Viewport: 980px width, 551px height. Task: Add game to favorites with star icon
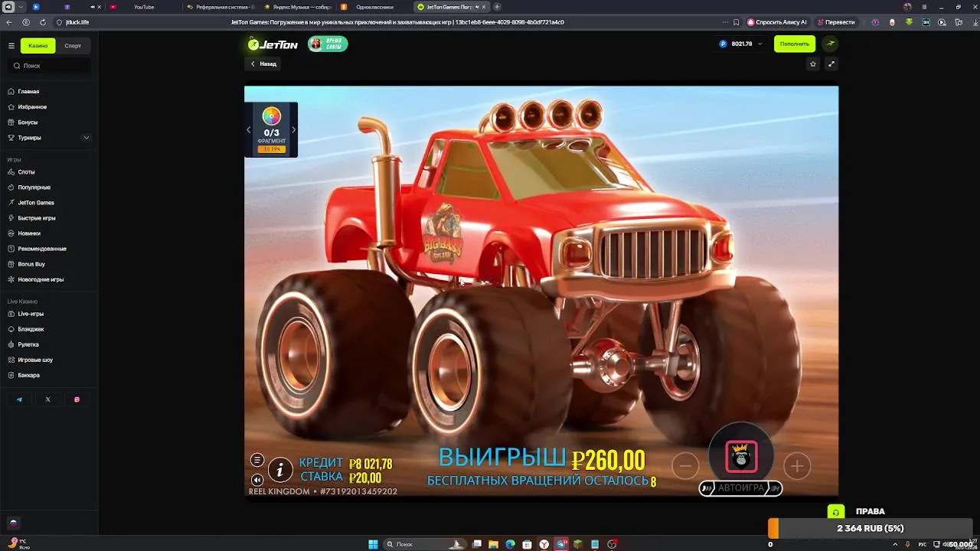pos(813,64)
